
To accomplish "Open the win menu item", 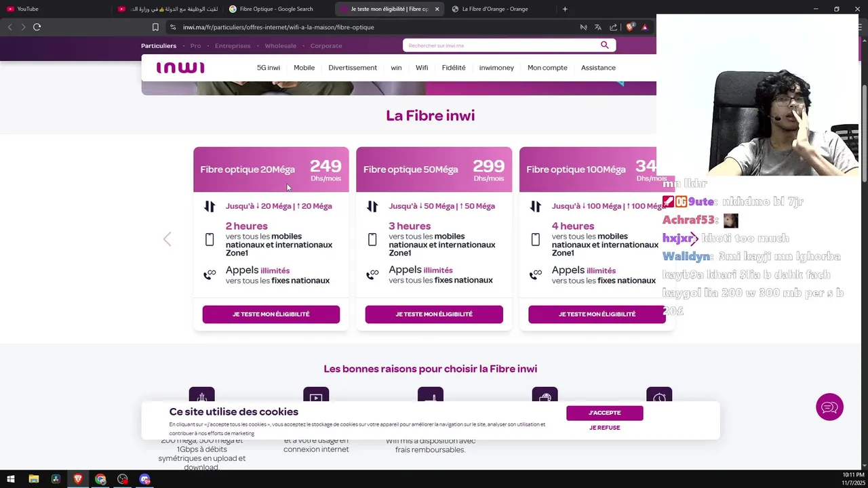I will (x=396, y=68).
